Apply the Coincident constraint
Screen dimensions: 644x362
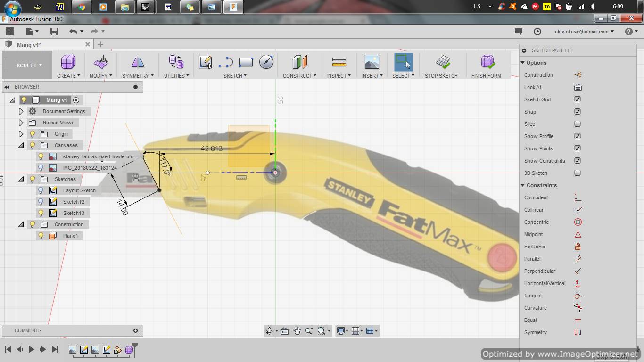[578, 197]
